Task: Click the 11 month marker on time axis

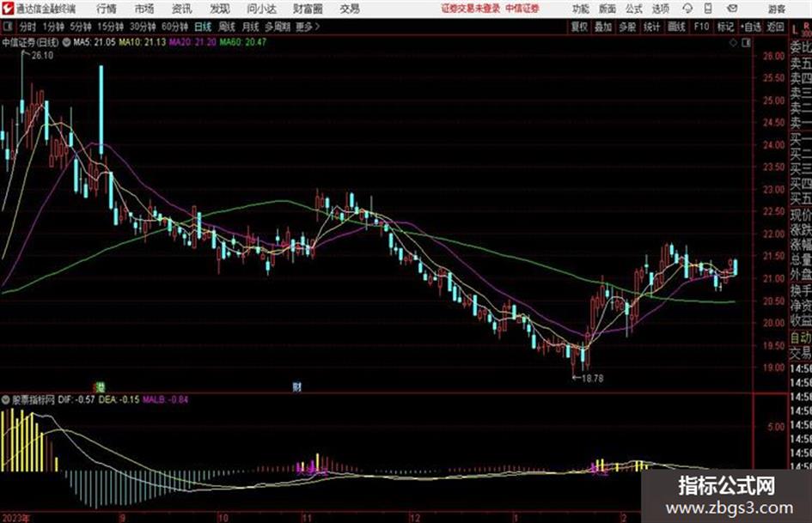Action: coord(307,518)
